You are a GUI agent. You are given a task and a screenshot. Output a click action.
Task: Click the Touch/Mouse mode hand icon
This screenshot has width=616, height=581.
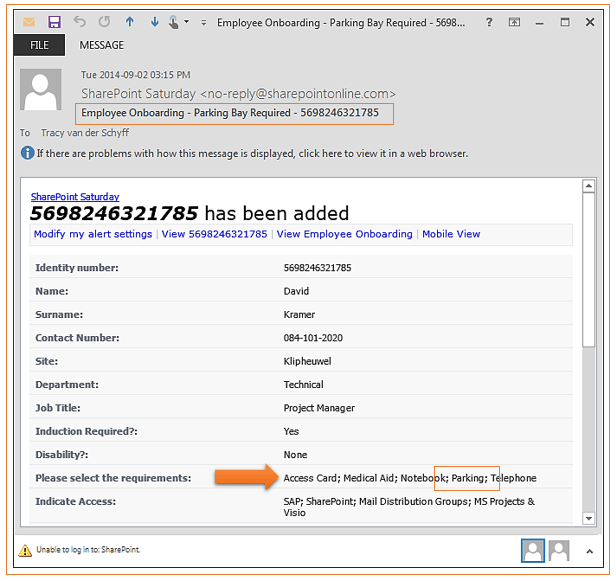click(x=176, y=21)
